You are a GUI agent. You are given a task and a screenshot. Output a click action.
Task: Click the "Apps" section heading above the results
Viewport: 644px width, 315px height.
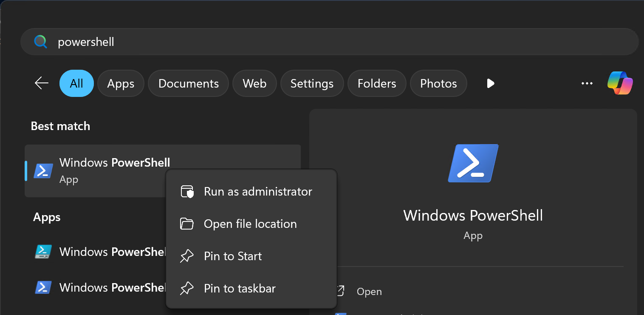(x=47, y=217)
